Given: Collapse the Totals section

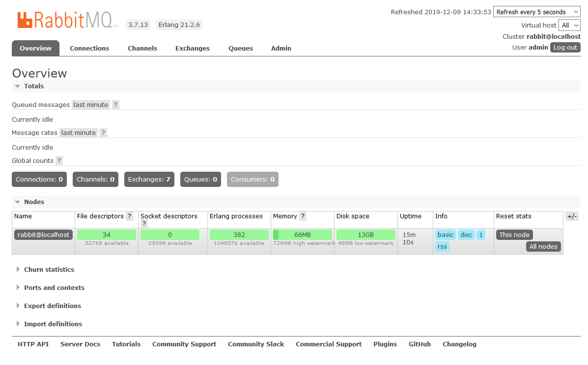Looking at the screenshot, I should [x=34, y=86].
